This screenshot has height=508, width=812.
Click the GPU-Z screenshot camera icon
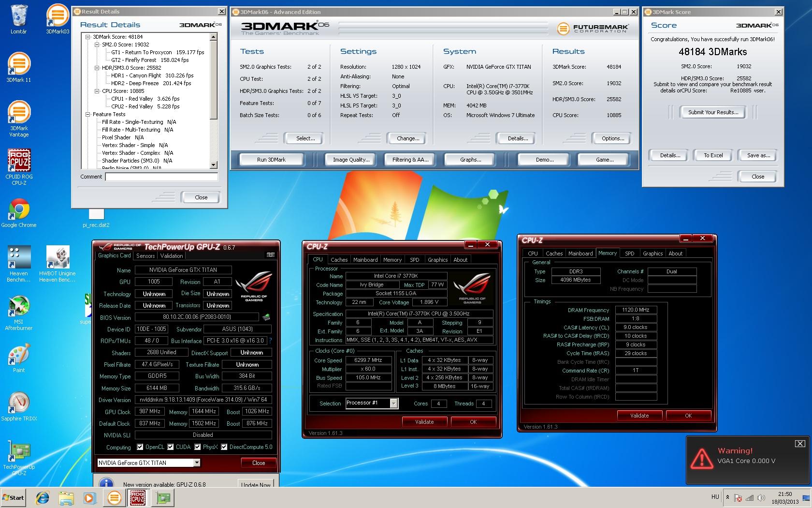[x=271, y=255]
